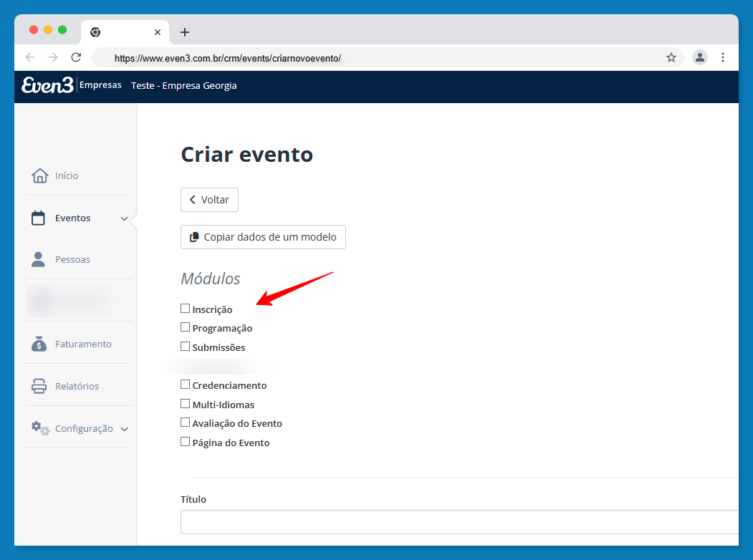Image resolution: width=753 pixels, height=560 pixels.
Task: Expand the Configuração submenu arrow
Action: coord(124,429)
